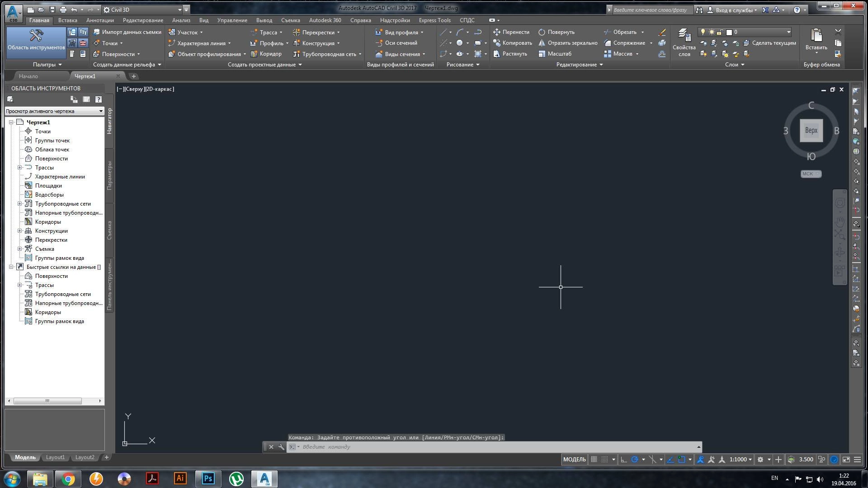
Task: Switch to the Layout1 tab
Action: 55,457
